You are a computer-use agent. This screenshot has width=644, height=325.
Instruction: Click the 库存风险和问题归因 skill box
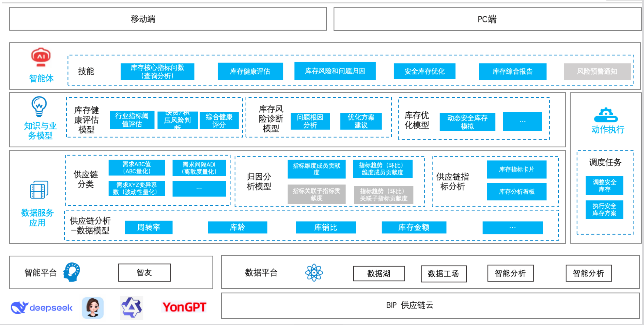click(x=335, y=71)
